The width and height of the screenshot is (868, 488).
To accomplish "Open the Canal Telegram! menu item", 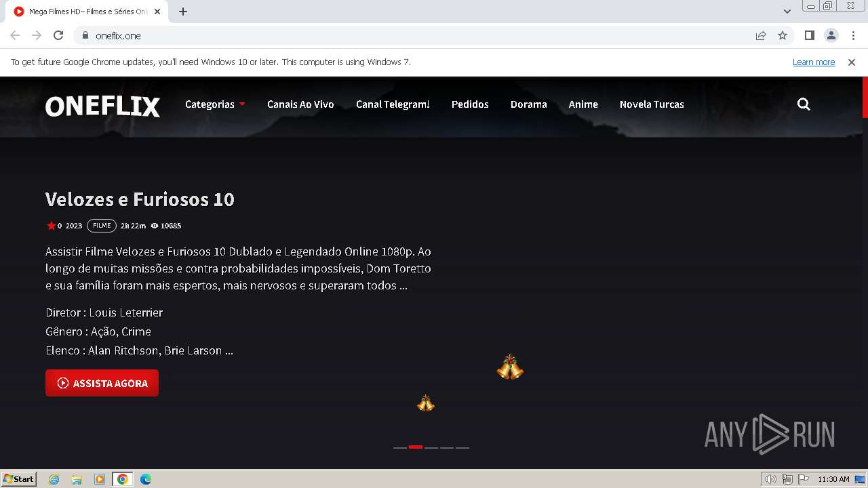I will coord(393,104).
